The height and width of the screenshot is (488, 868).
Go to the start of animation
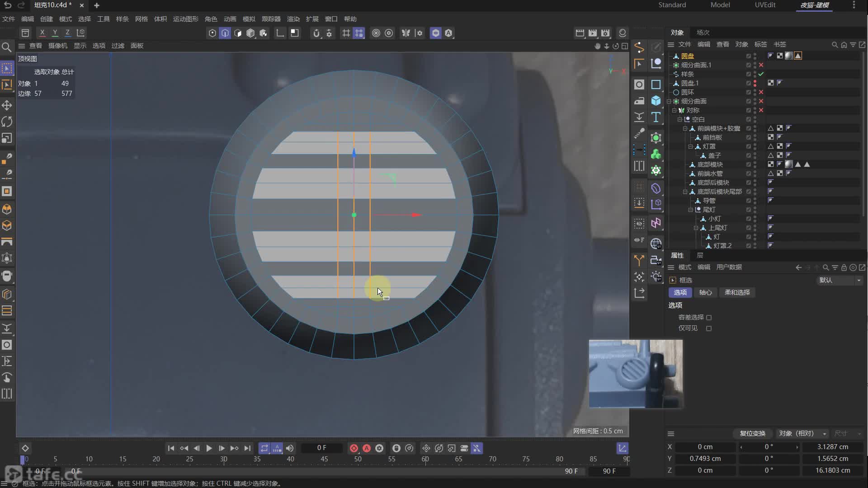(171, 448)
